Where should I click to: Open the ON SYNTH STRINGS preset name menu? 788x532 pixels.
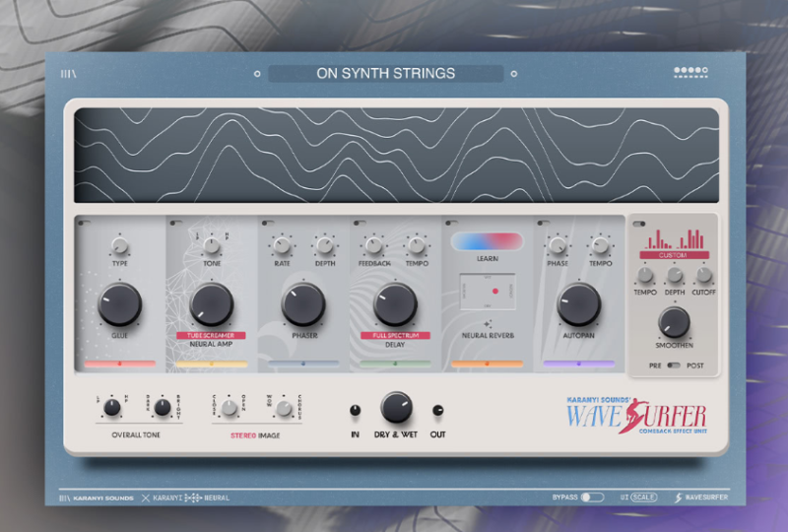pos(385,73)
